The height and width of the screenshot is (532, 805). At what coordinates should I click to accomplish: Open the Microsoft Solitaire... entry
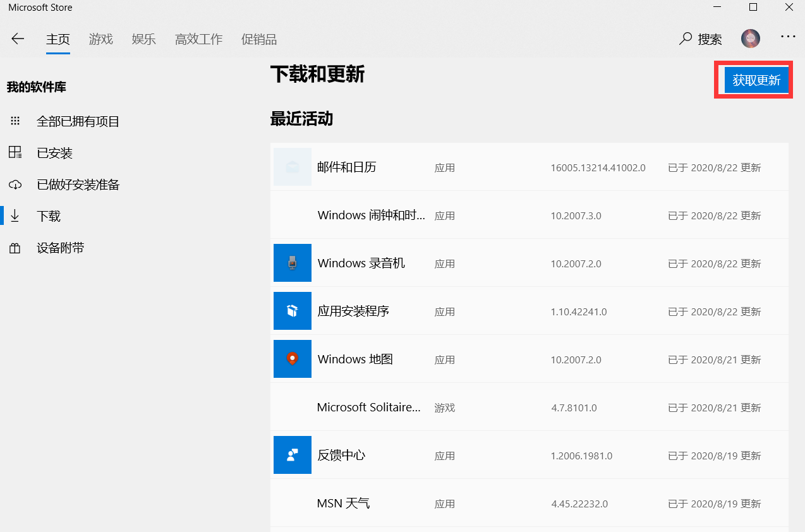click(x=369, y=408)
